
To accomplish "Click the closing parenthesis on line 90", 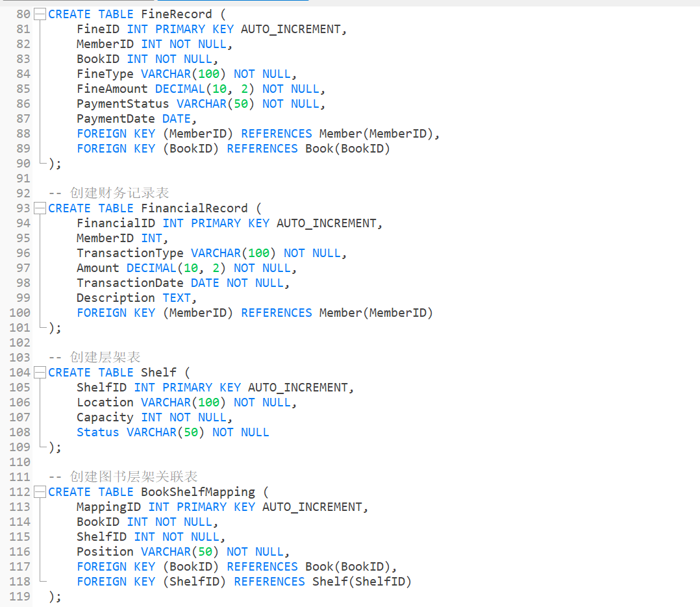I will pyautogui.click(x=51, y=164).
